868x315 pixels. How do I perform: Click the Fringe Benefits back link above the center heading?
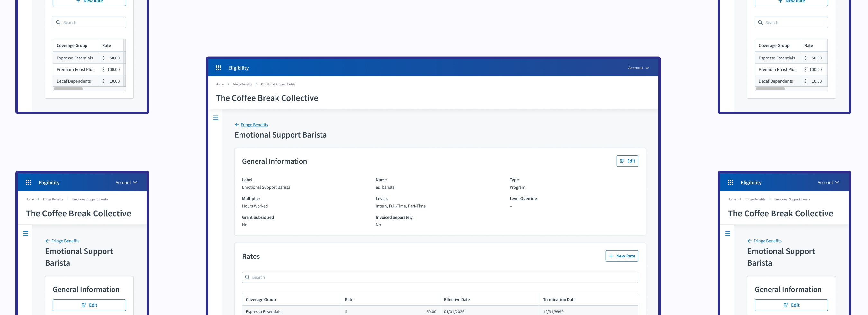click(x=254, y=125)
